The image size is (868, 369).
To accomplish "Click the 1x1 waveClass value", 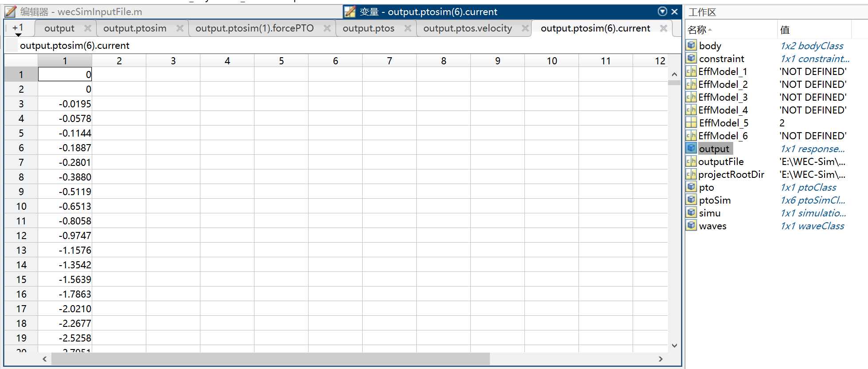I will pyautogui.click(x=812, y=226).
